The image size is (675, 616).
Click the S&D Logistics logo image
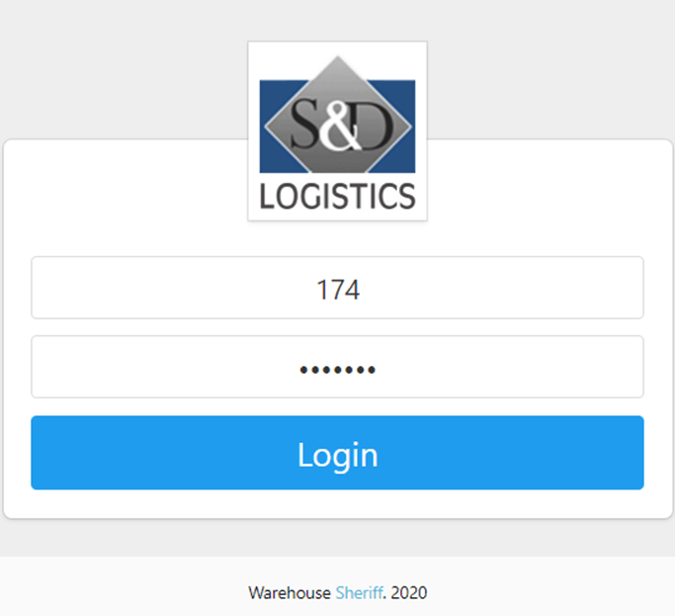(x=338, y=132)
